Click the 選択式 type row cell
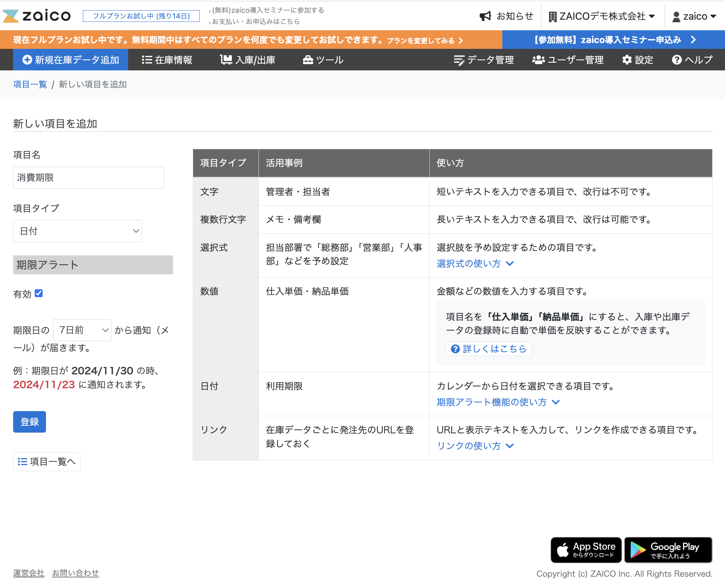This screenshot has height=588, width=725. 226,255
